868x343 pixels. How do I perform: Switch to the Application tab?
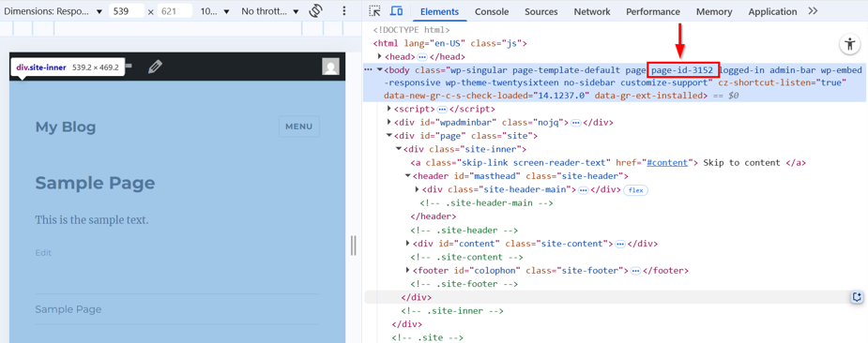(773, 11)
